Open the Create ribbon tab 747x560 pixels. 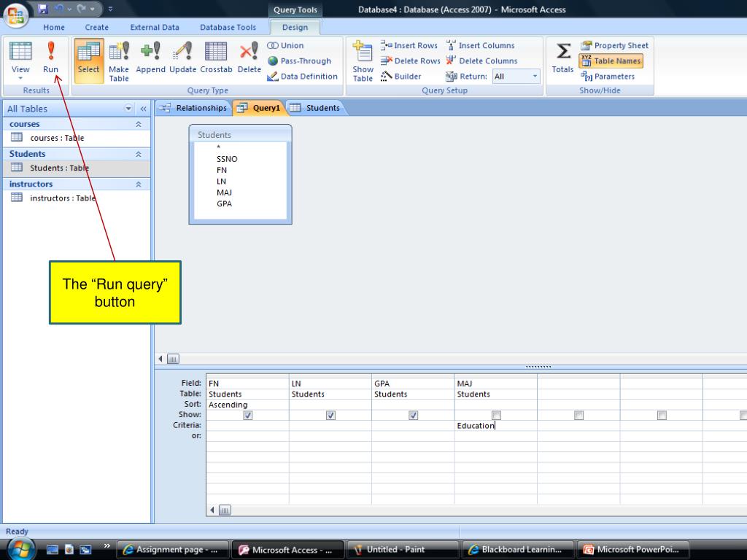click(97, 27)
